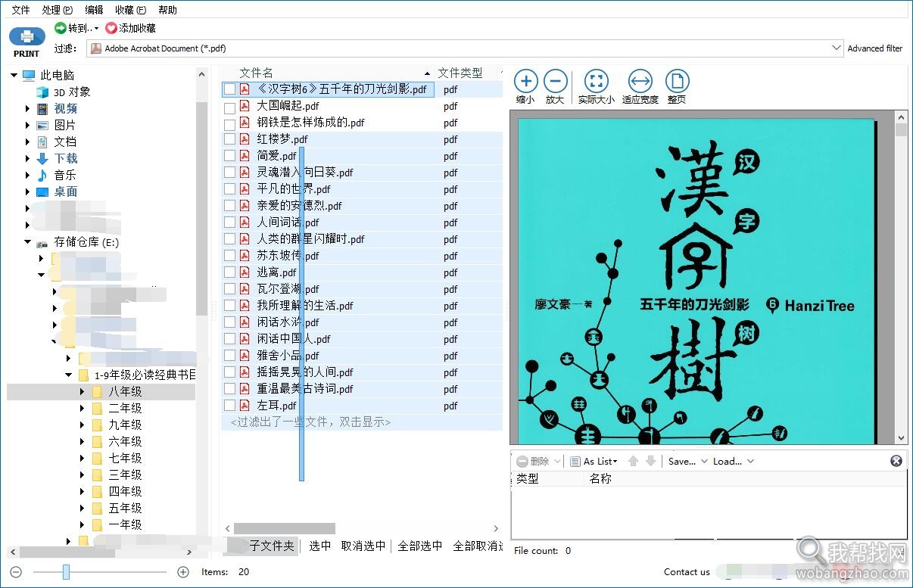Select the 音乐 note icon
The height and width of the screenshot is (588, 913).
click(x=42, y=175)
